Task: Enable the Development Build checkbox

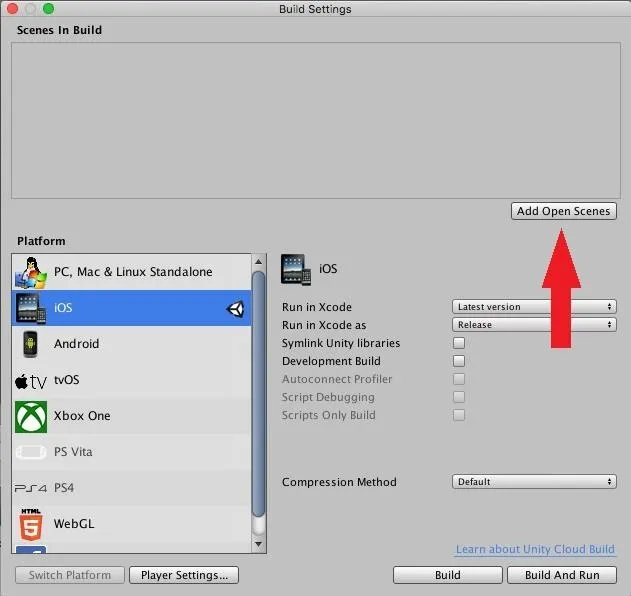Action: (x=459, y=361)
